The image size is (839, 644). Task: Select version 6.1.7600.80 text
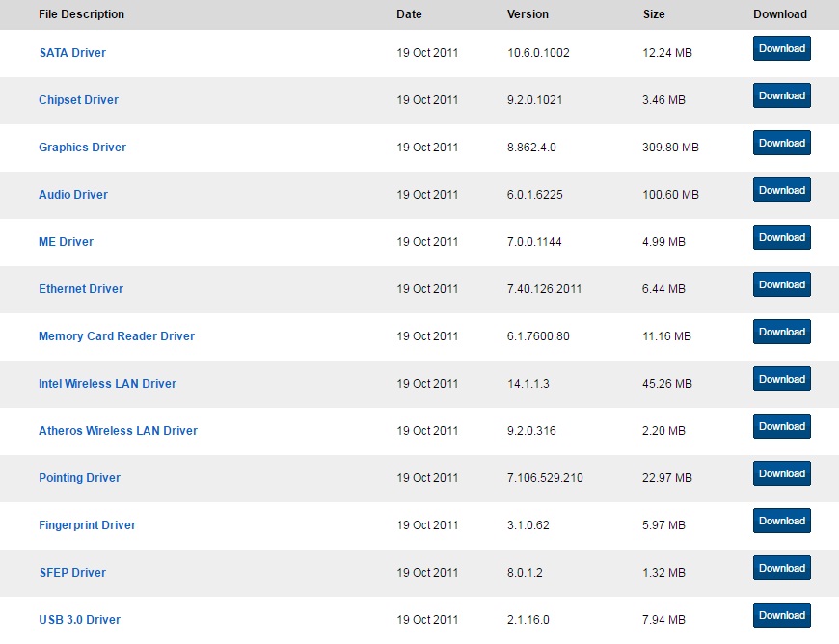(538, 336)
